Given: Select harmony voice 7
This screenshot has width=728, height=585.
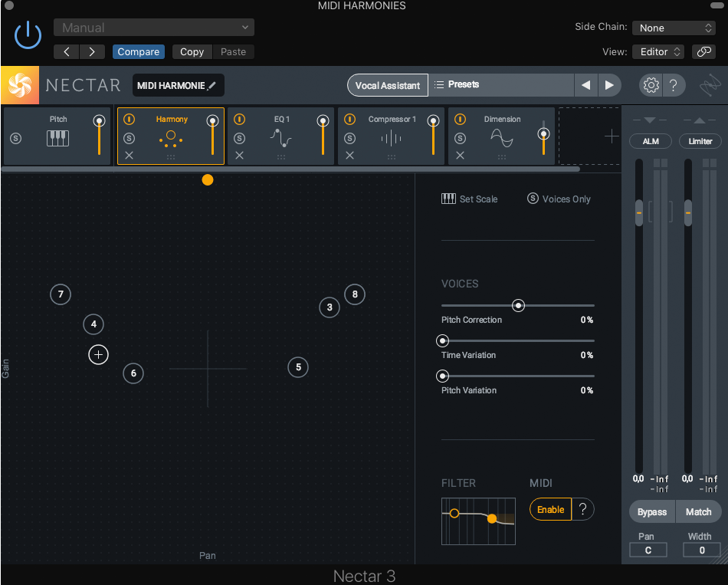Looking at the screenshot, I should pyautogui.click(x=61, y=294).
